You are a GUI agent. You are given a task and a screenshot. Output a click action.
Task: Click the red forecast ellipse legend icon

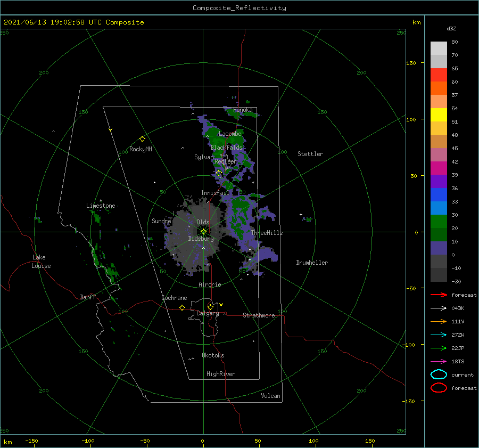[x=439, y=388]
